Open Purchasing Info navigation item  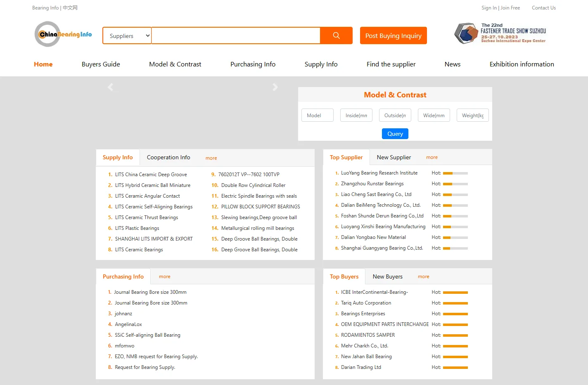point(253,64)
